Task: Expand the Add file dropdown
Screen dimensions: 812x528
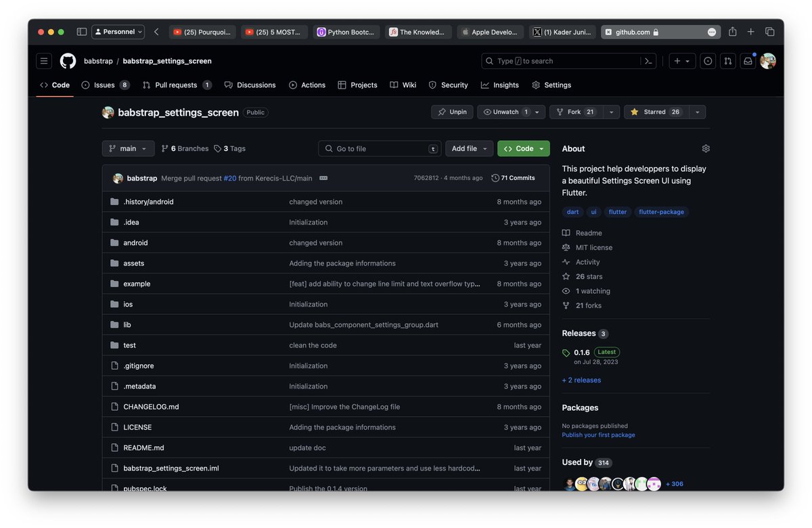Action: point(469,148)
